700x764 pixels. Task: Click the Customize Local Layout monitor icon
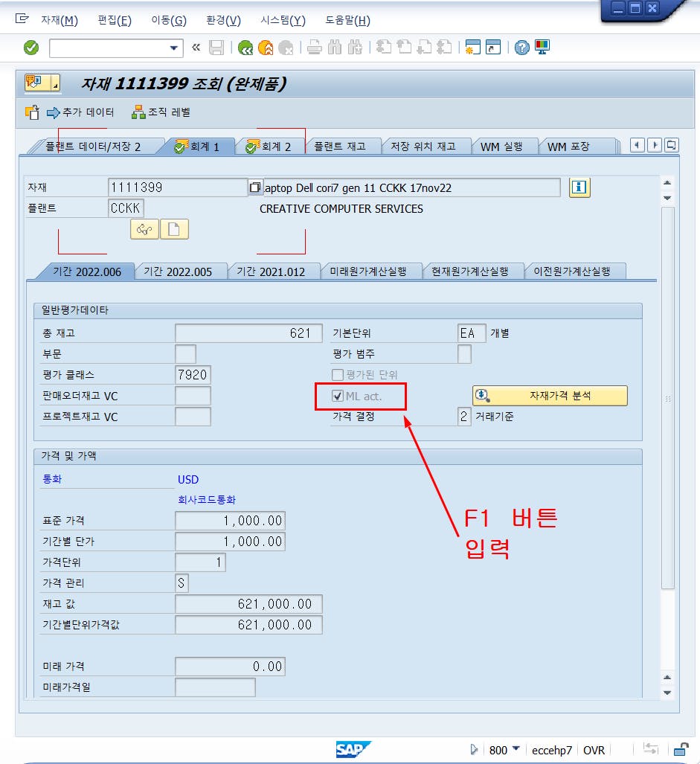point(542,48)
